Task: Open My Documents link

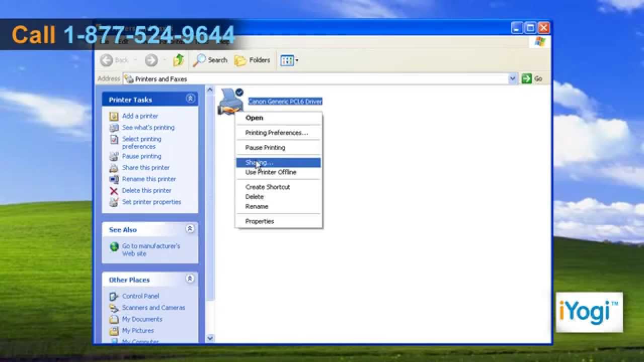Action: (142, 320)
